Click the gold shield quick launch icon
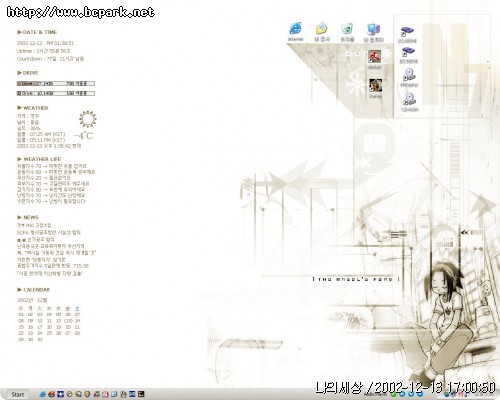The height and width of the screenshot is (400, 500). 87,394
